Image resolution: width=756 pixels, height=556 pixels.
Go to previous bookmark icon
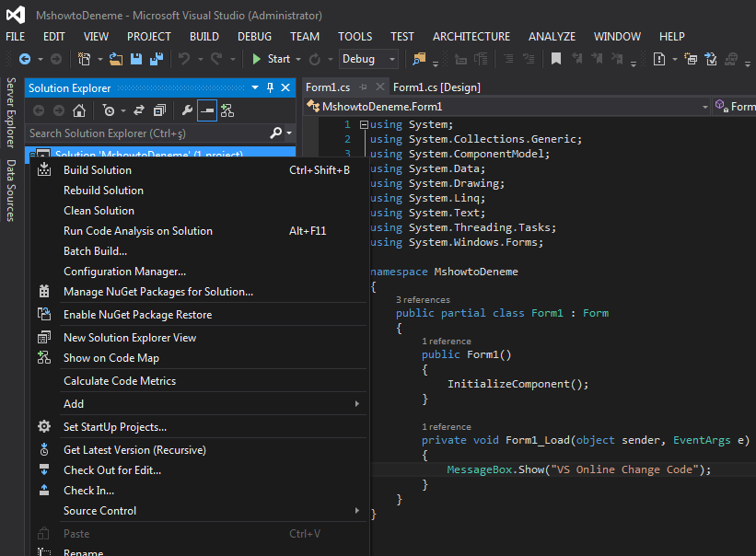pos(576,59)
